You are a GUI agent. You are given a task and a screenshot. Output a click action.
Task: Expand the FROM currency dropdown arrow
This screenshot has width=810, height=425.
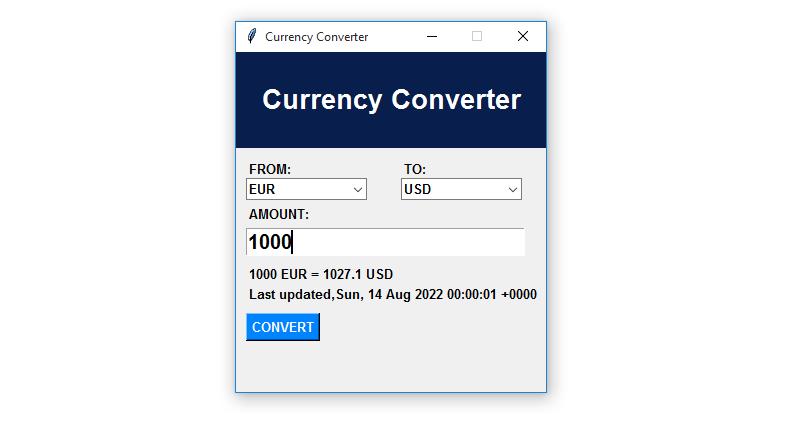point(357,190)
